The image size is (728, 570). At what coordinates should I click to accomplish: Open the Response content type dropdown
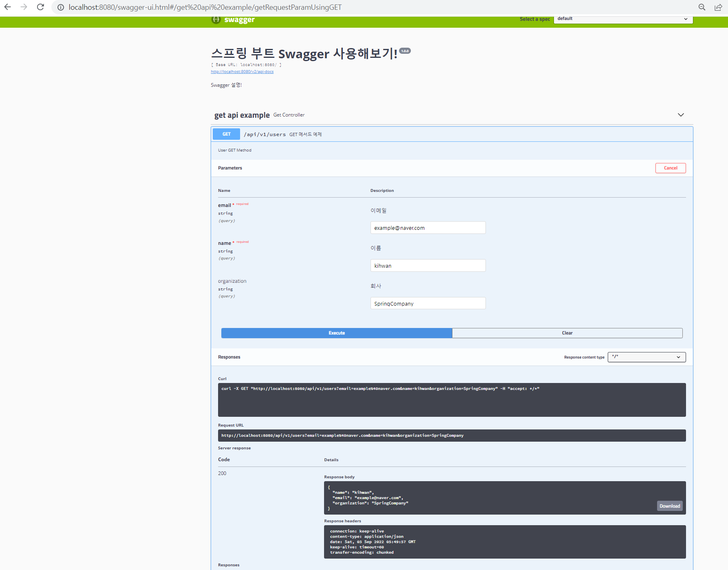click(x=646, y=357)
